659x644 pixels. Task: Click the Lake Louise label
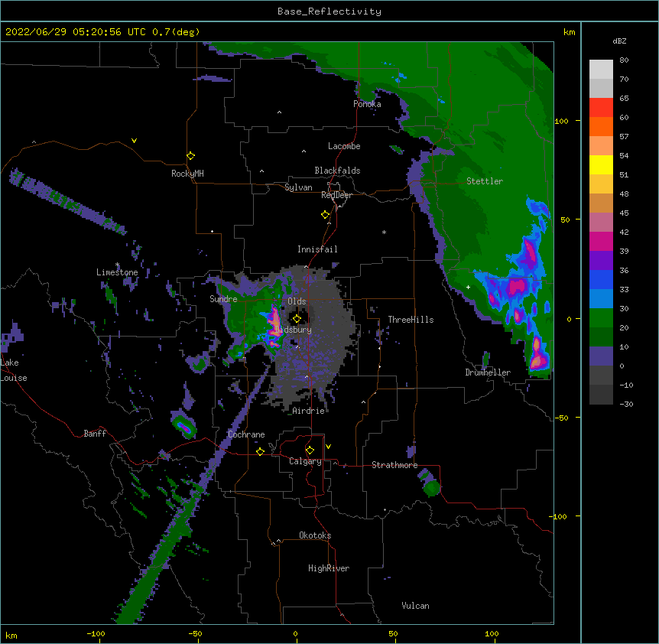tap(14, 370)
